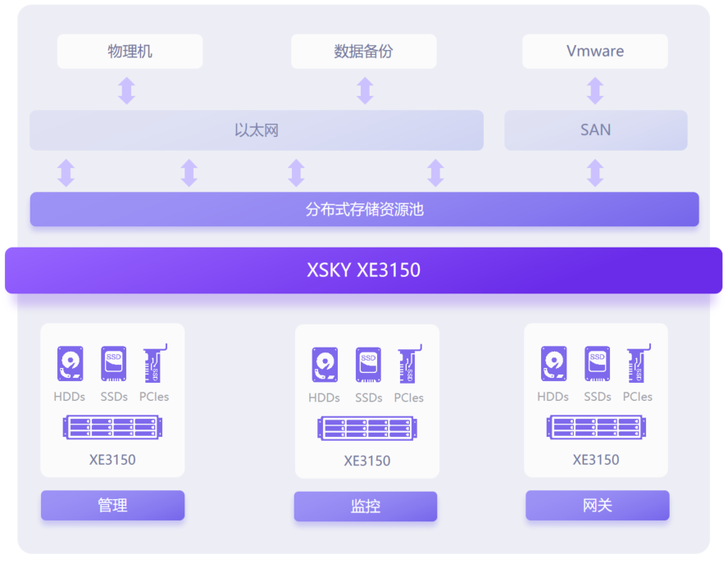The height and width of the screenshot is (568, 728).
Task: Click the double arrow below 数据备份
Action: point(365,90)
